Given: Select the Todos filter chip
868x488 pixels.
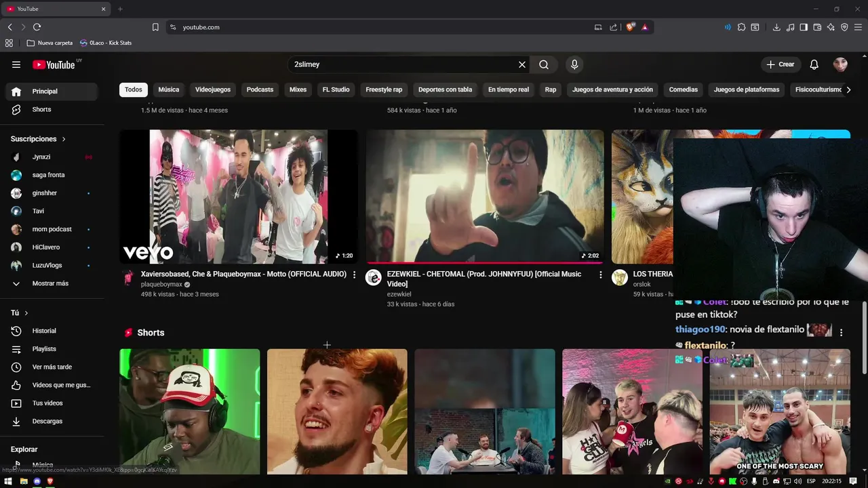Looking at the screenshot, I should 134,89.
